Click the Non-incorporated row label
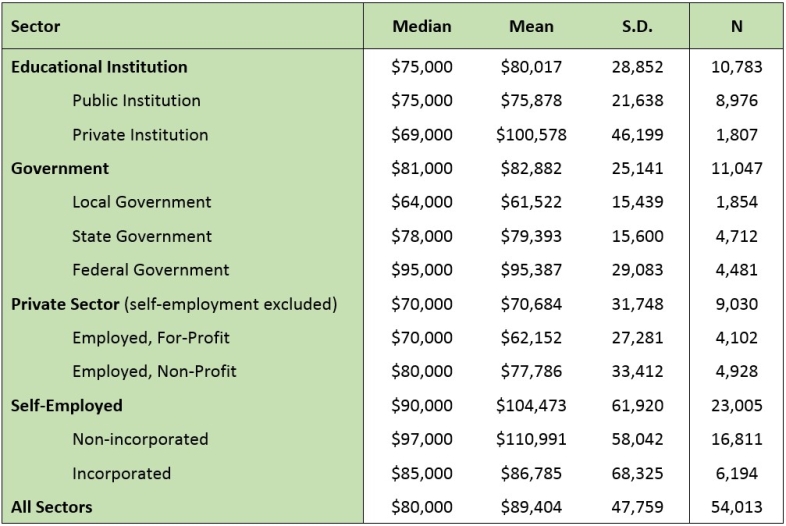 coord(140,439)
